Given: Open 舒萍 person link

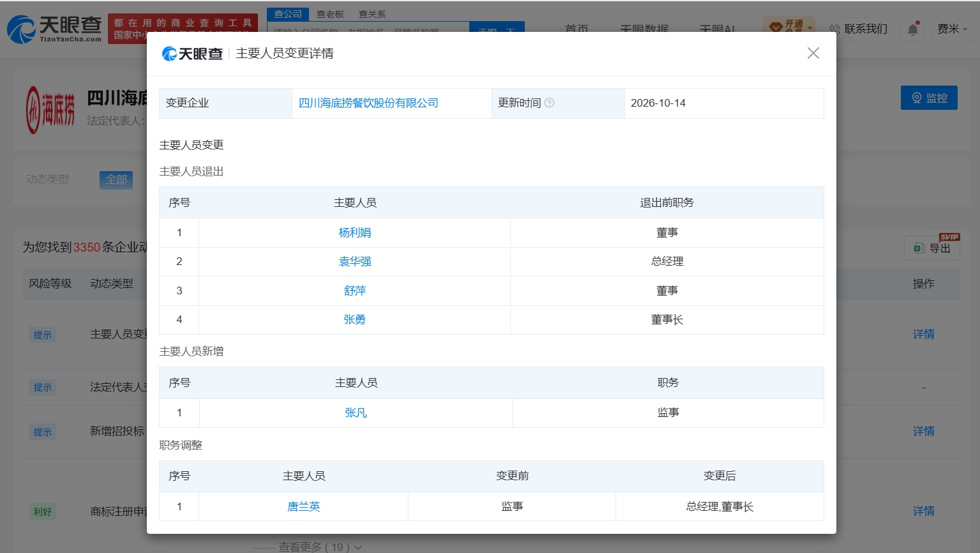Looking at the screenshot, I should (355, 291).
